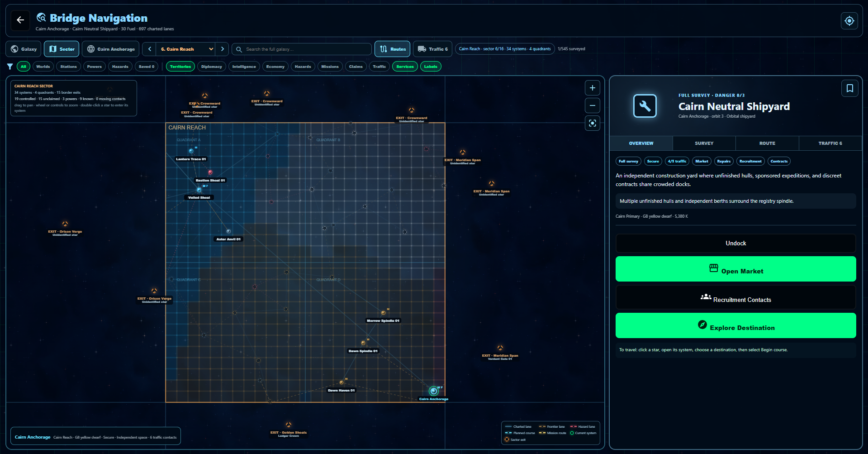Toggle the Hazards filter next to Powers
Image resolution: width=868 pixels, height=454 pixels.
click(120, 67)
